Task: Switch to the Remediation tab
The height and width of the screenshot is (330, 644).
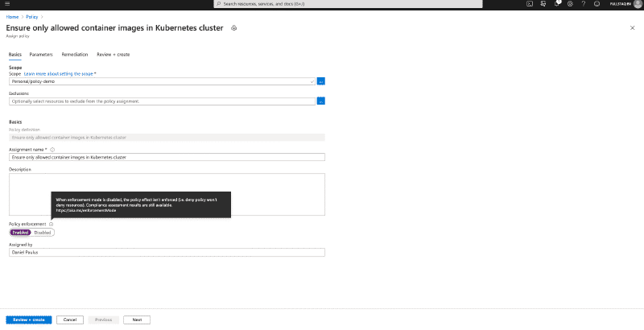Action: [x=75, y=55]
